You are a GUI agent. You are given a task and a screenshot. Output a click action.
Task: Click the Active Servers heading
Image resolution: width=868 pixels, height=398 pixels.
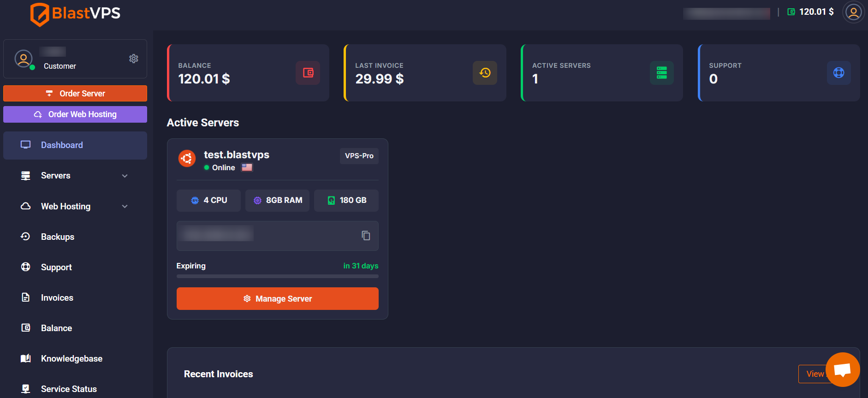[203, 123]
